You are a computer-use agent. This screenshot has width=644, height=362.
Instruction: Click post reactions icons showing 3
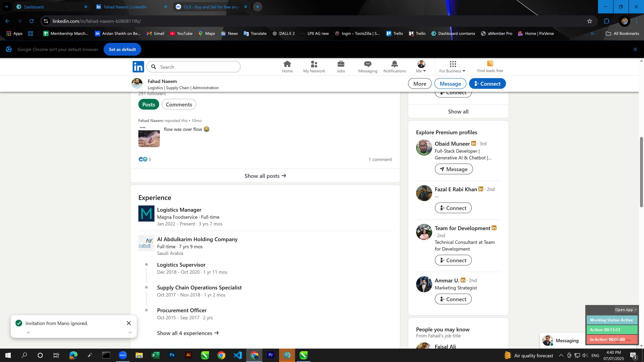click(145, 159)
